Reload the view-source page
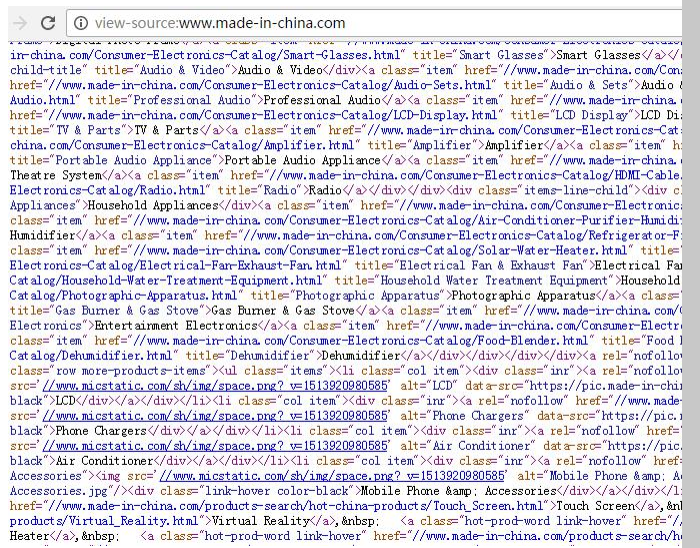The image size is (700, 548). [48, 22]
